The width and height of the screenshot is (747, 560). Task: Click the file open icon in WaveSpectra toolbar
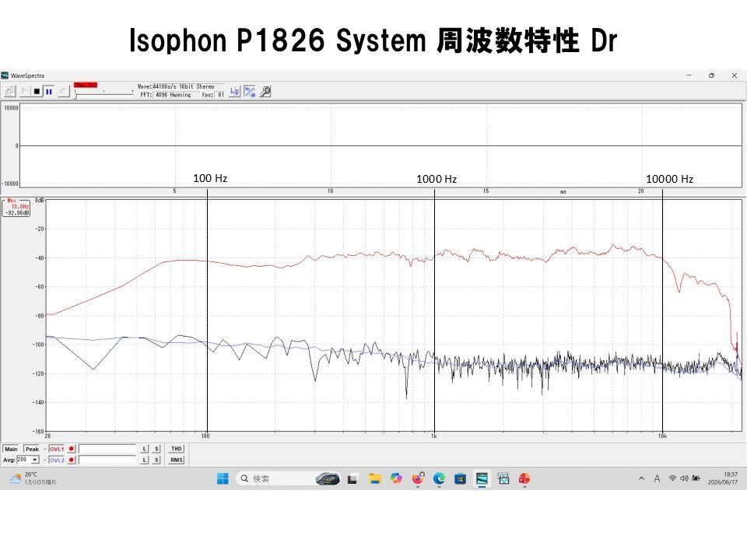click(10, 91)
